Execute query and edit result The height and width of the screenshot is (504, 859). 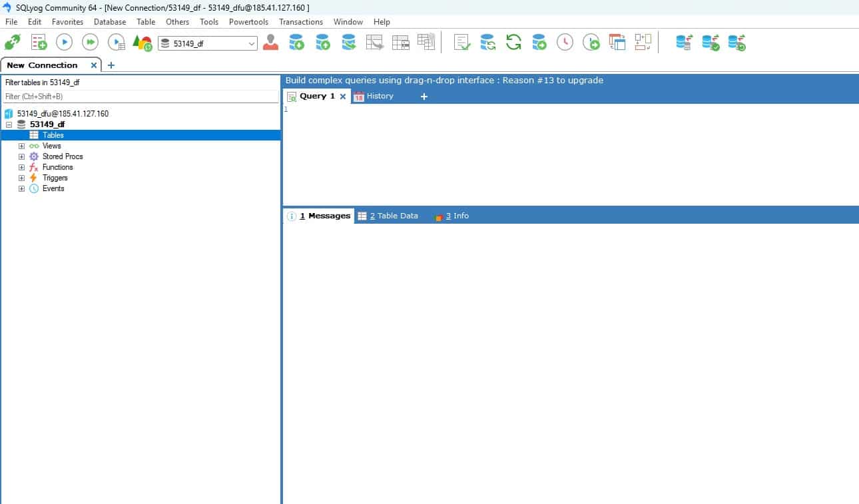pyautogui.click(x=117, y=42)
